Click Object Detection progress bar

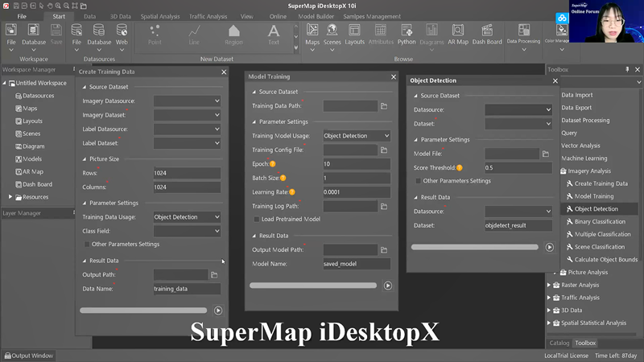[474, 247]
